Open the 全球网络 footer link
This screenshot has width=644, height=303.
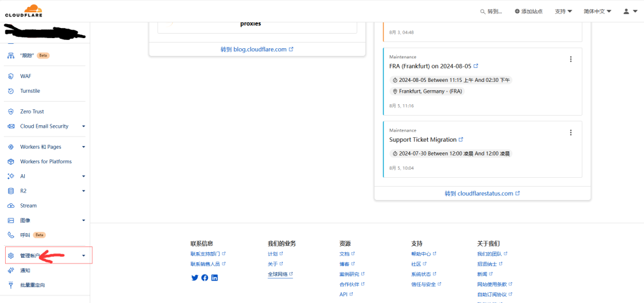280,274
